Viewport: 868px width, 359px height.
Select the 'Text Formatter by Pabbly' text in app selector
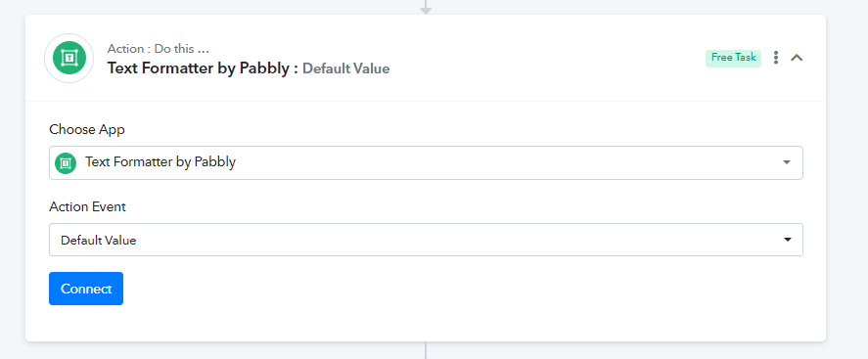160,162
